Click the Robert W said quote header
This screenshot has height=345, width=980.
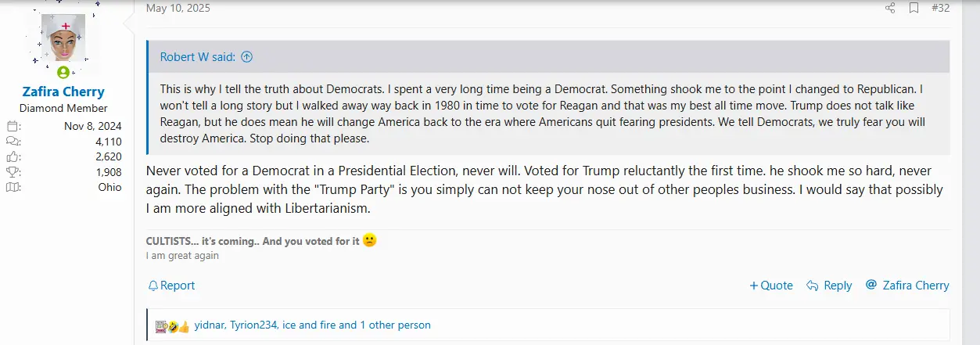tap(199, 57)
